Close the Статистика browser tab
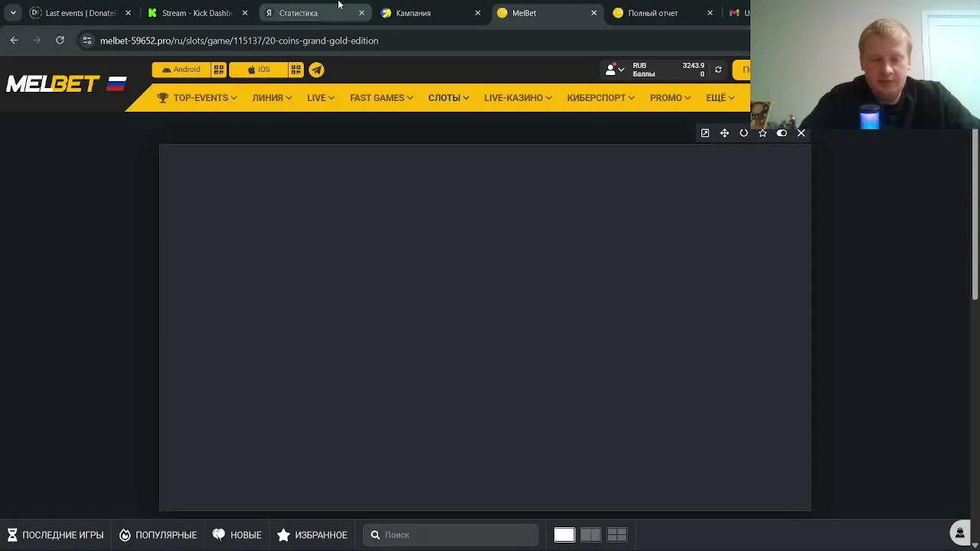Screen dimensions: 980x551 pos(361,13)
